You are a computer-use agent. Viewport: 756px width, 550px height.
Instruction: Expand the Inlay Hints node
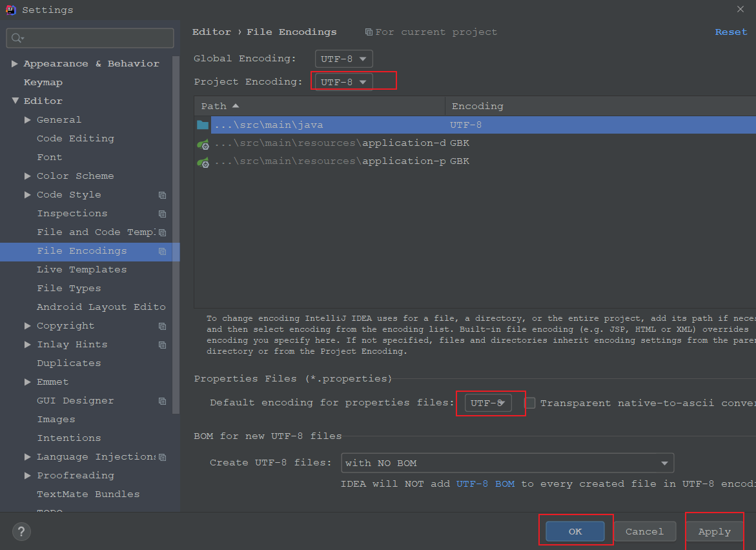coord(28,345)
